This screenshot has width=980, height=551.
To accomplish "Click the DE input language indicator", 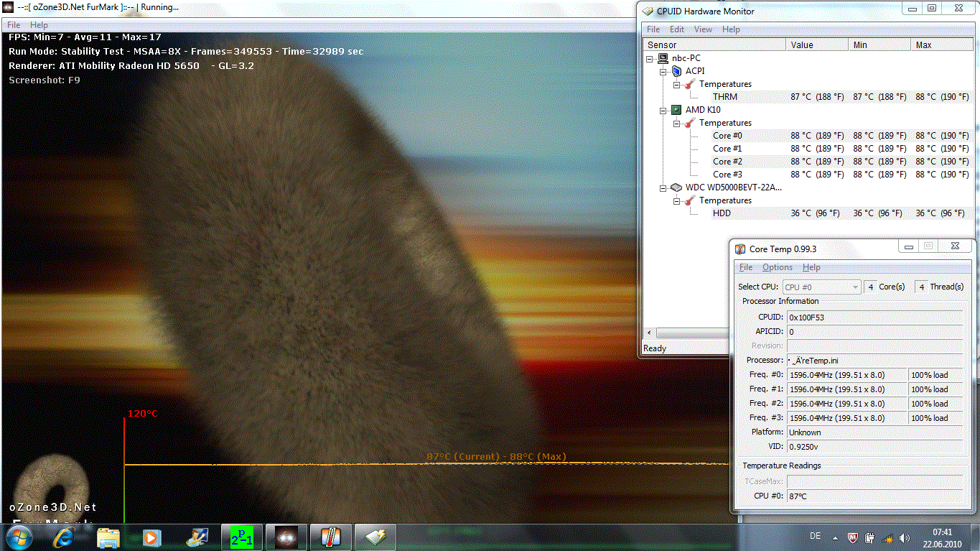I will 815,537.
